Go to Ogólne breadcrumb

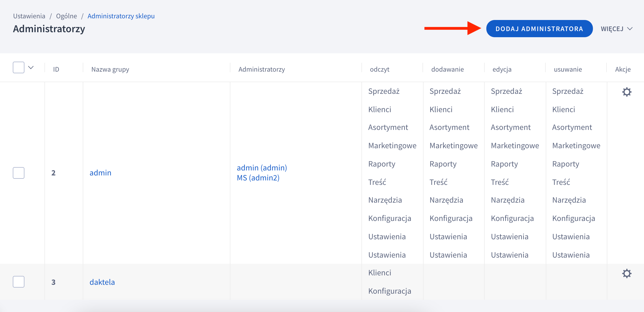coord(66,16)
